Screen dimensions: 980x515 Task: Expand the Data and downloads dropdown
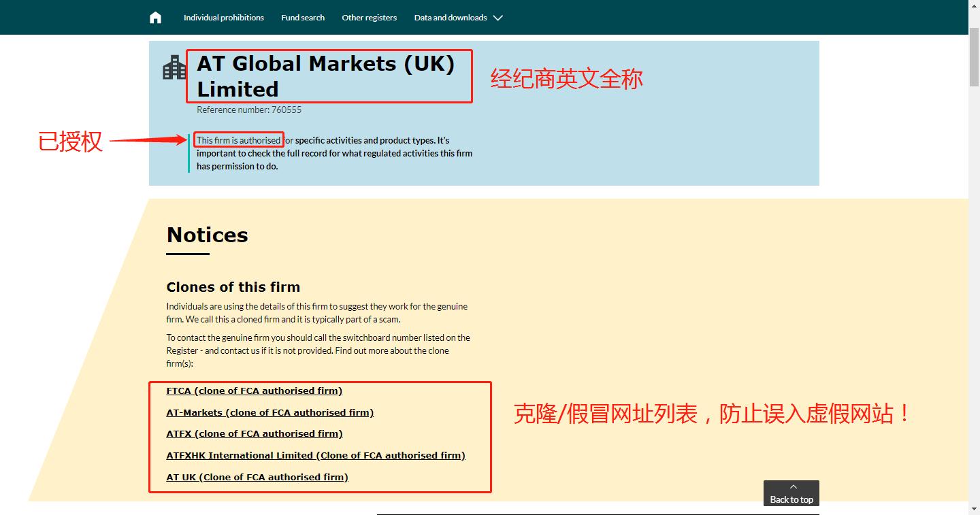pos(458,18)
